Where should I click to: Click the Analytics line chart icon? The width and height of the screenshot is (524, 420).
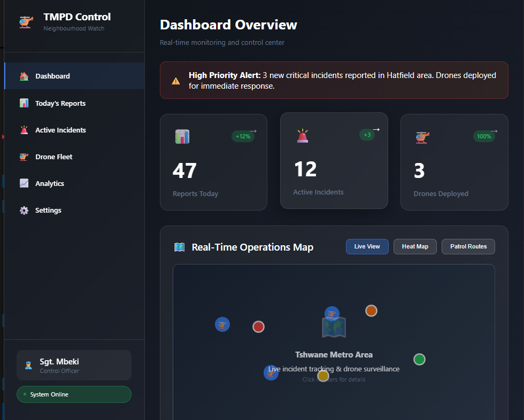pyautogui.click(x=24, y=183)
